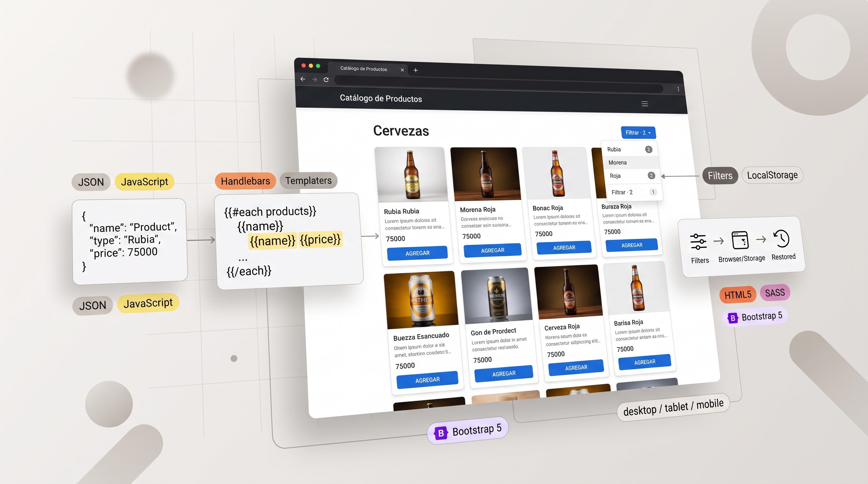The image size is (868, 484).
Task: Click the browser back arrow
Action: coord(302,79)
